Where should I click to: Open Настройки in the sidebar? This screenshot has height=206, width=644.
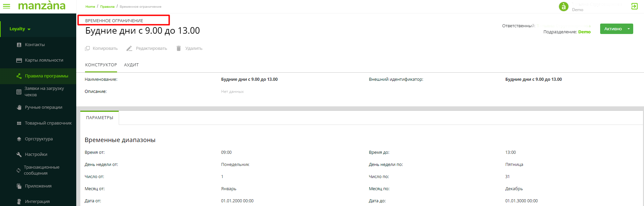[36, 154]
